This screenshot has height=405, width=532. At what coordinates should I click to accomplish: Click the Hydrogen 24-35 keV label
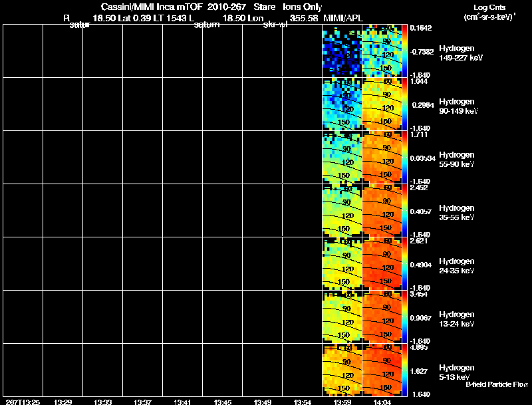(457, 266)
